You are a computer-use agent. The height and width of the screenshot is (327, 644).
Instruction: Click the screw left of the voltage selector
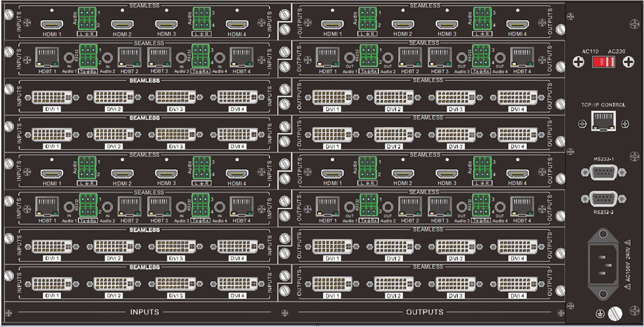point(579,62)
